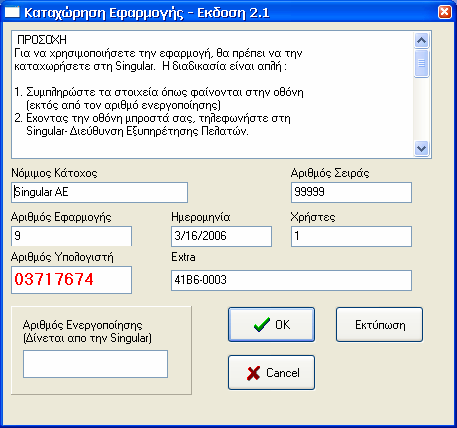Click the empty Αριθμός Ενεργοποίησης input field
The image size is (457, 428).
(95, 364)
